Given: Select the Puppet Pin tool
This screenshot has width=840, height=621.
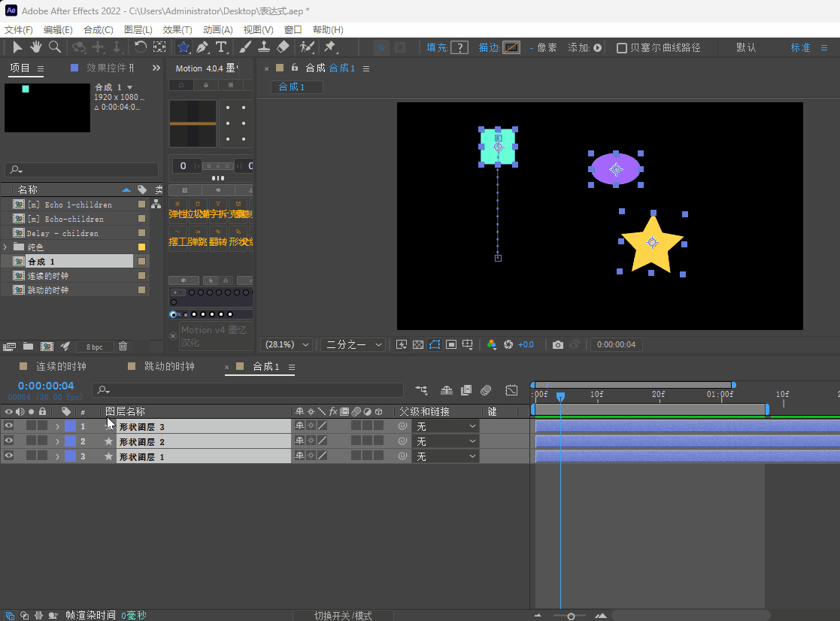Looking at the screenshot, I should tap(329, 47).
